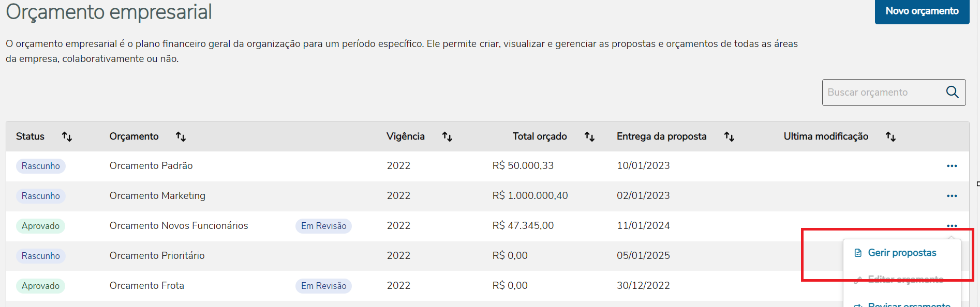
Task: Toggle options menu for Orcamento Novos Funcionários
Action: [x=952, y=226]
